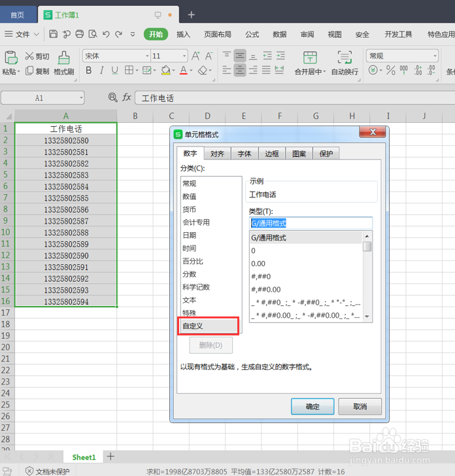Increase font size icon
This screenshot has height=476, width=455.
pyautogui.click(x=195, y=56)
